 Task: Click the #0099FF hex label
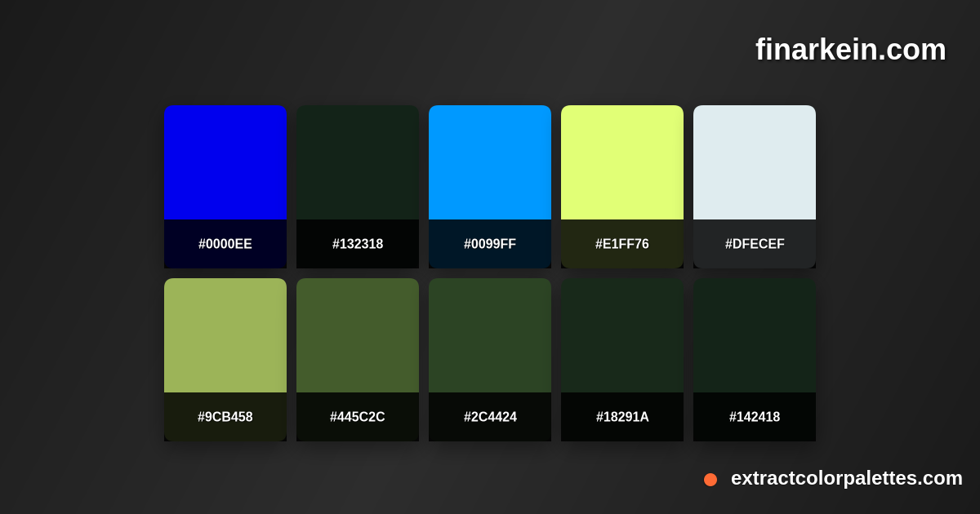(490, 243)
